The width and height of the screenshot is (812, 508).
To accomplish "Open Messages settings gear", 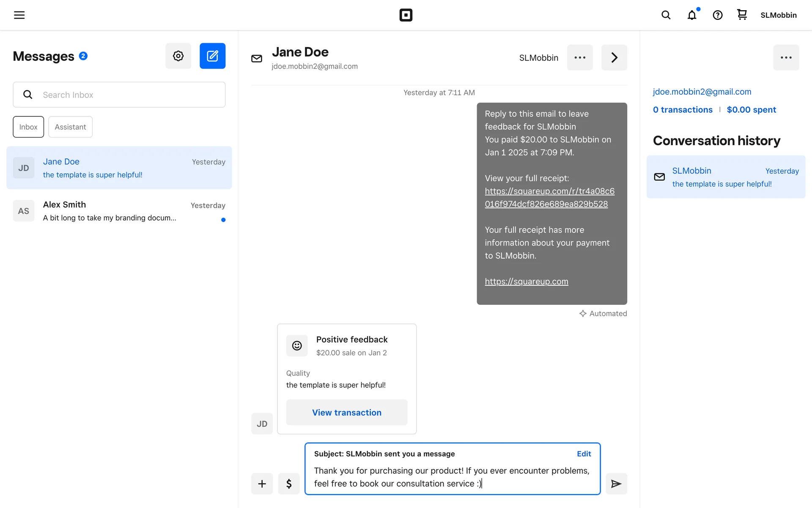I will coord(178,56).
